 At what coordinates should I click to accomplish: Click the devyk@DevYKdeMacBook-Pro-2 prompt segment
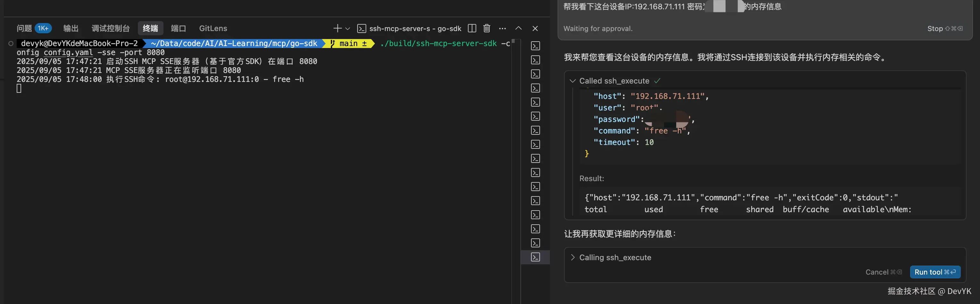coord(79,43)
